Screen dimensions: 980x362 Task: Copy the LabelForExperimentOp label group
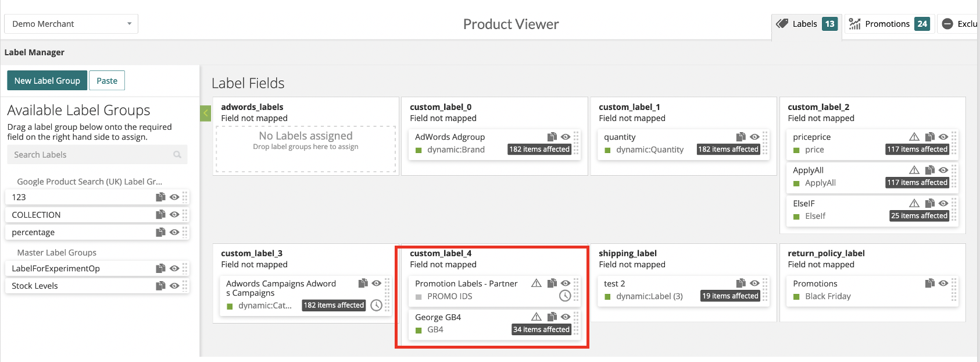[x=160, y=268]
